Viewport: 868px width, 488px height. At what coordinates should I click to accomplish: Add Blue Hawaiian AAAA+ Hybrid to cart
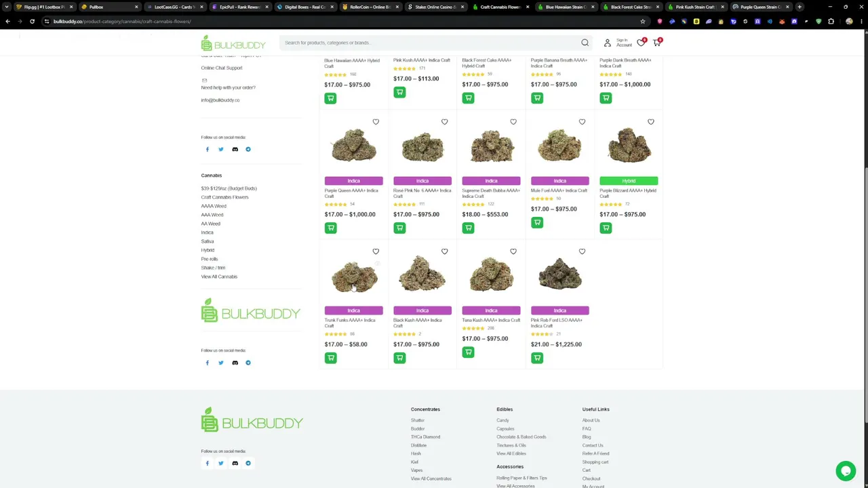pyautogui.click(x=330, y=98)
